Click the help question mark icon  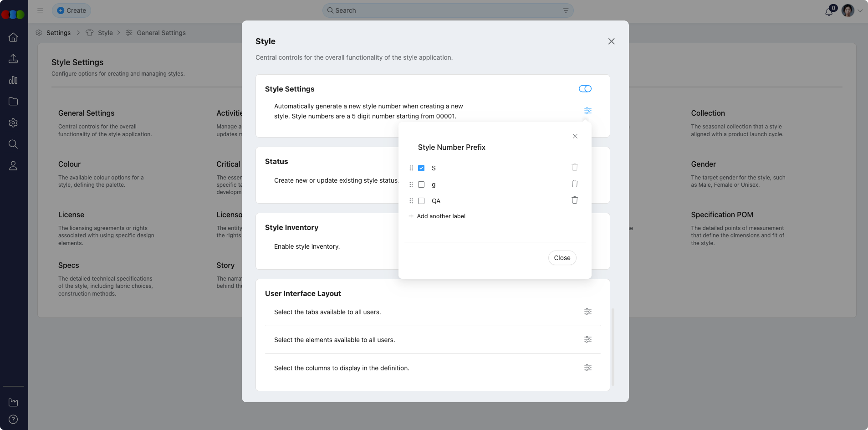13,420
